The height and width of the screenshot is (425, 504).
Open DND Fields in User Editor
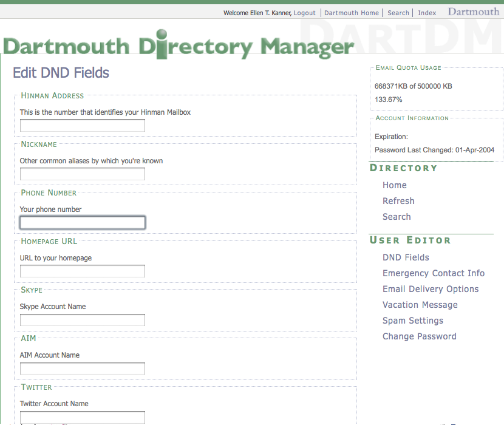[406, 257]
